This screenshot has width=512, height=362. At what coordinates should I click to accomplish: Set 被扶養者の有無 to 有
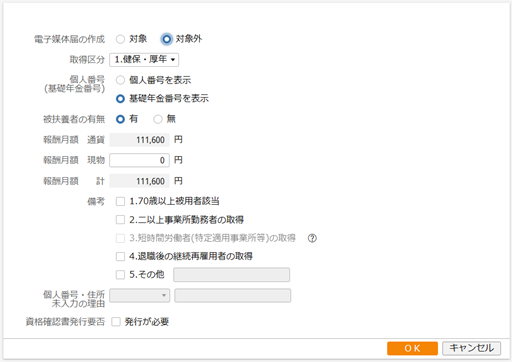[x=120, y=119]
